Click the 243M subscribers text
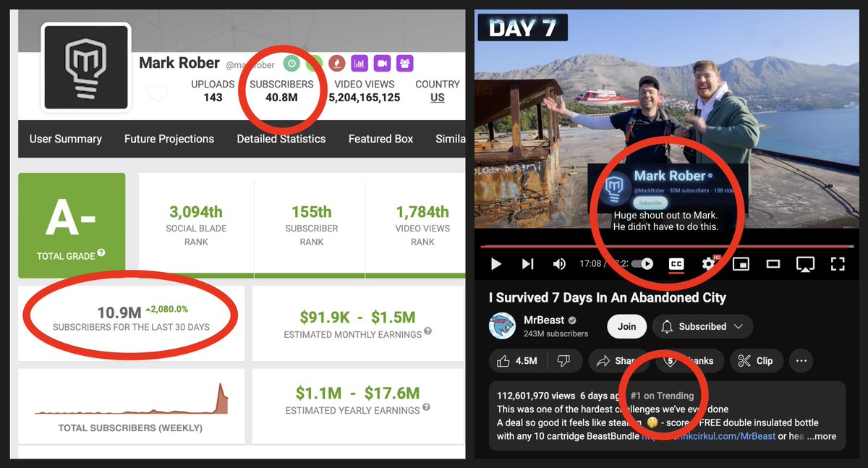The width and height of the screenshot is (868, 468). pos(556,333)
